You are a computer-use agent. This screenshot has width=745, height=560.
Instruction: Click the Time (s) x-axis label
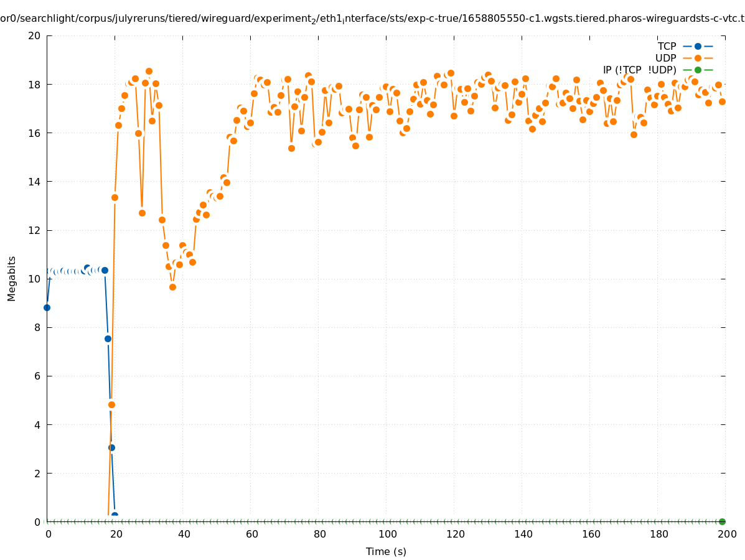[386, 551]
